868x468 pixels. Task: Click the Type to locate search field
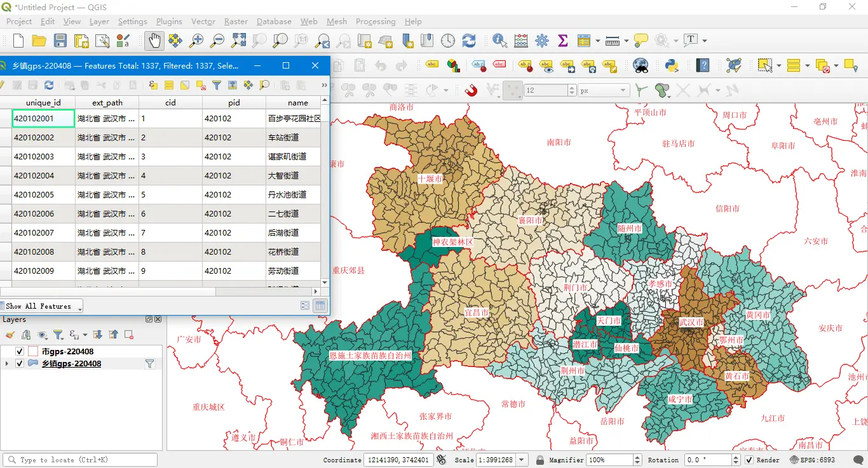(80, 460)
